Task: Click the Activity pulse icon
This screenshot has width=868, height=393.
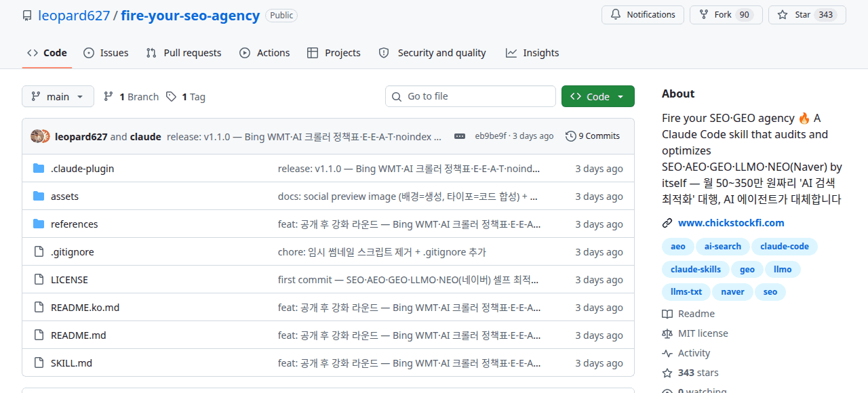Action: (x=667, y=353)
